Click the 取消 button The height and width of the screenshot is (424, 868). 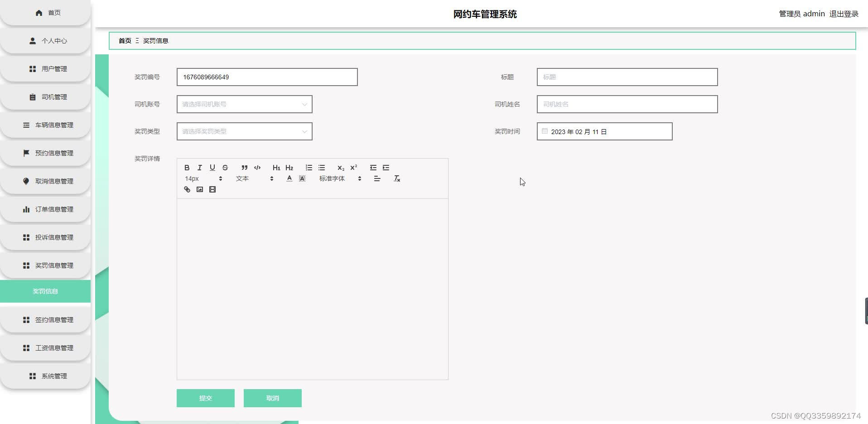click(x=273, y=398)
